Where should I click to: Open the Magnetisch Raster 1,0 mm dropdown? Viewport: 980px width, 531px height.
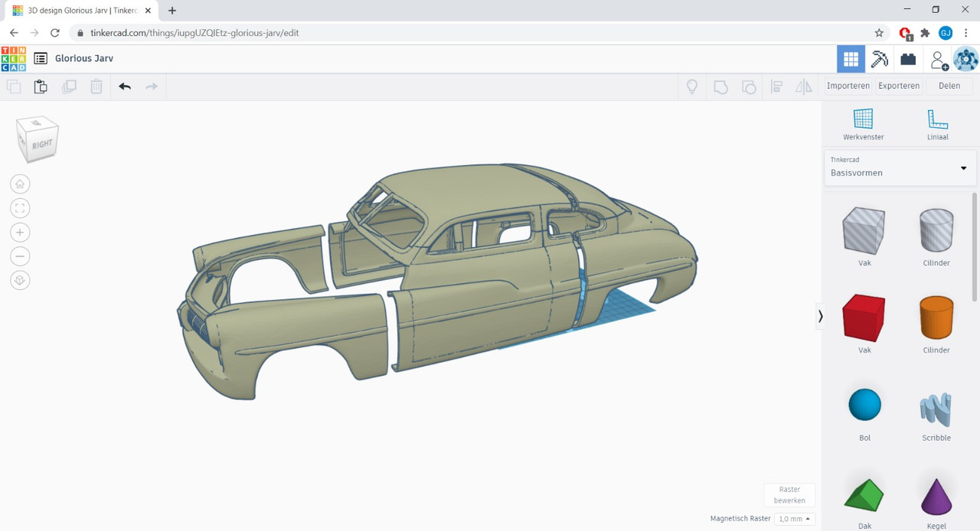pyautogui.click(x=794, y=519)
